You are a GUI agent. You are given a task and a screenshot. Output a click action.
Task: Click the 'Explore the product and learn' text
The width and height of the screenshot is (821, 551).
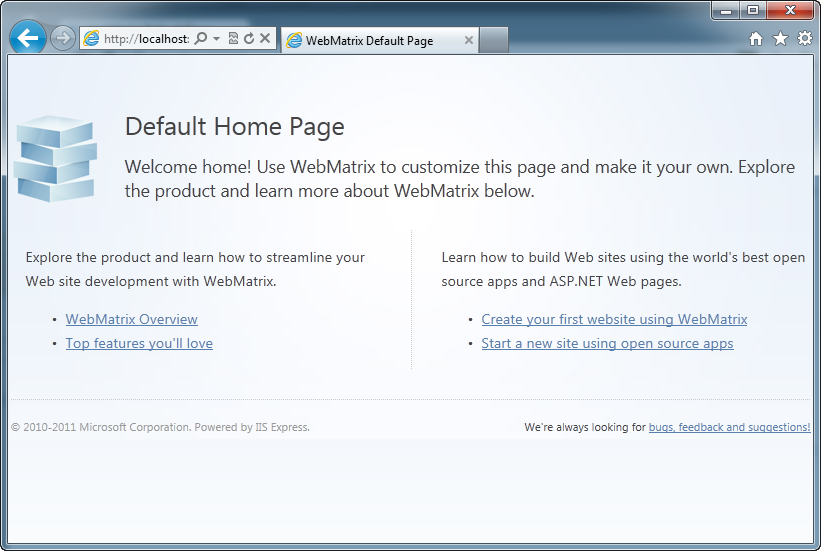(195, 269)
